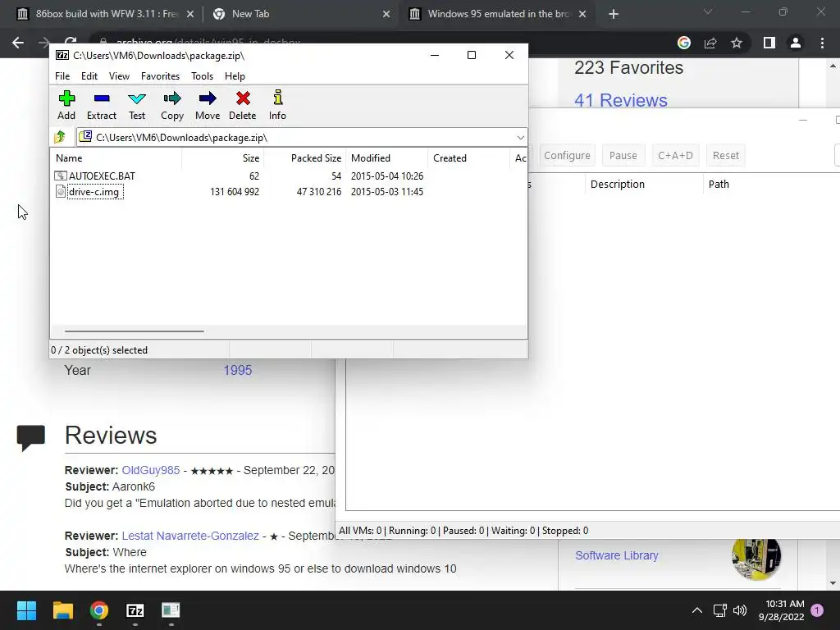840x630 pixels.
Task: Open Windows Start menu
Action: coord(26,610)
